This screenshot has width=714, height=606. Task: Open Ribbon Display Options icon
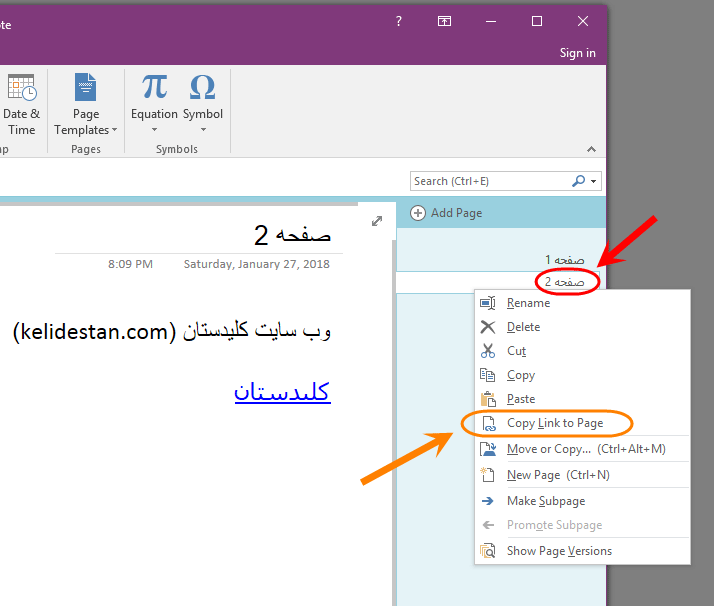tap(444, 21)
